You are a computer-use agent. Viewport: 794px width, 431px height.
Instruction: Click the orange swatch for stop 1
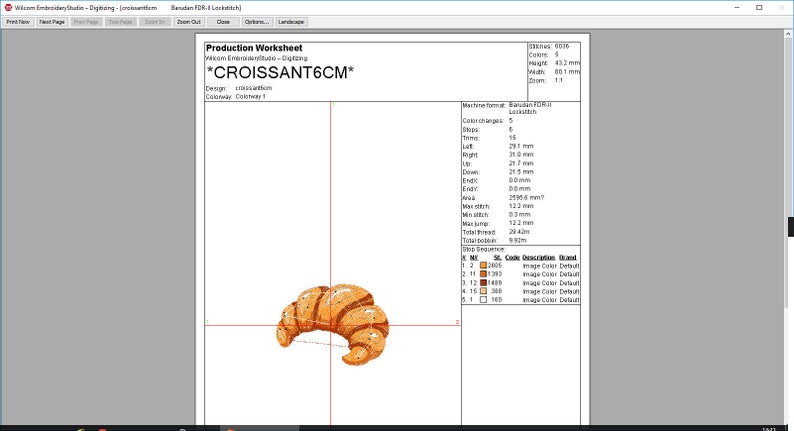click(x=483, y=265)
